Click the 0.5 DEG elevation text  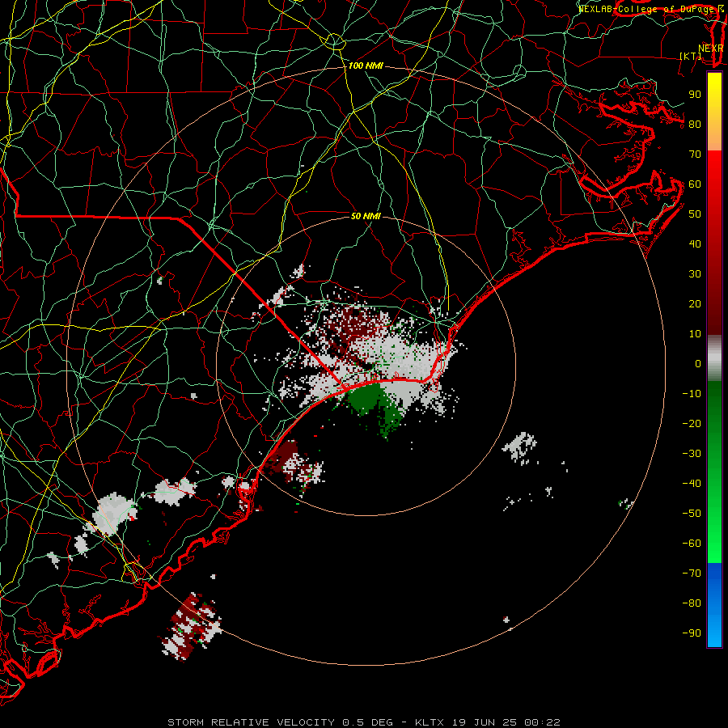click(x=368, y=722)
